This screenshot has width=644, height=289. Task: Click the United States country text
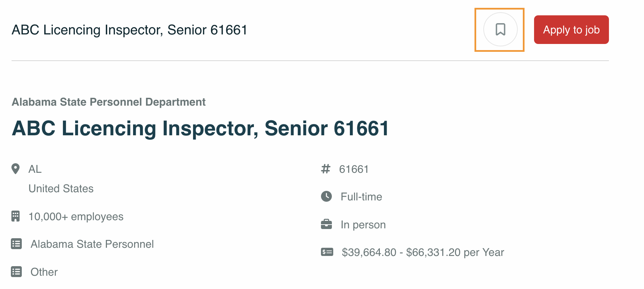pyautogui.click(x=61, y=188)
